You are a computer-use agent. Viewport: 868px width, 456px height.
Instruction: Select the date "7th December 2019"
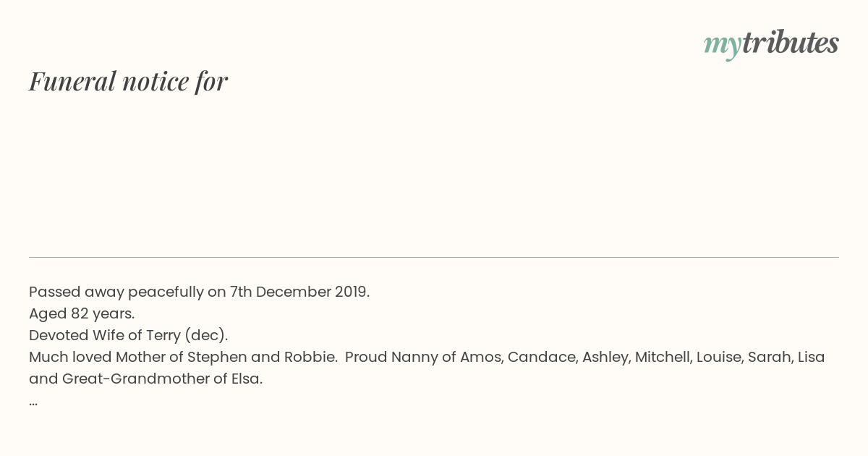[299, 292]
